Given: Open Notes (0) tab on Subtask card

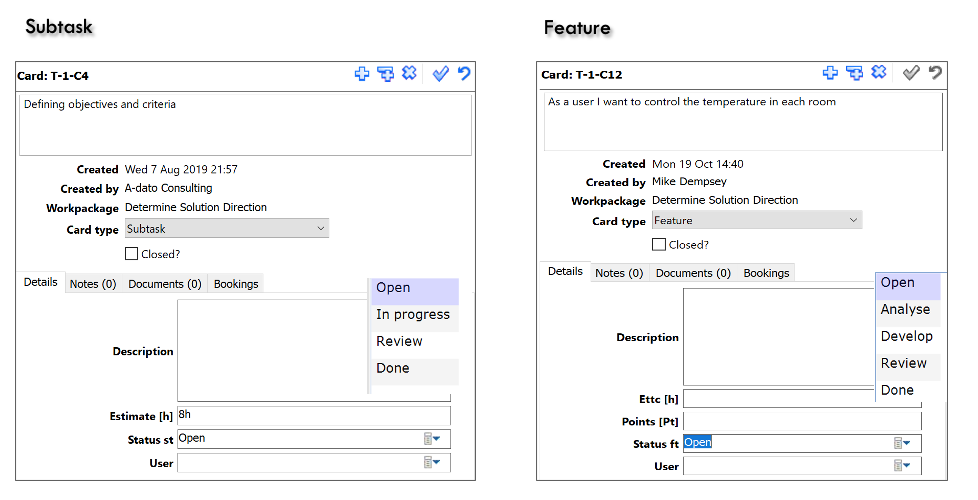Looking at the screenshot, I should click(x=93, y=284).
